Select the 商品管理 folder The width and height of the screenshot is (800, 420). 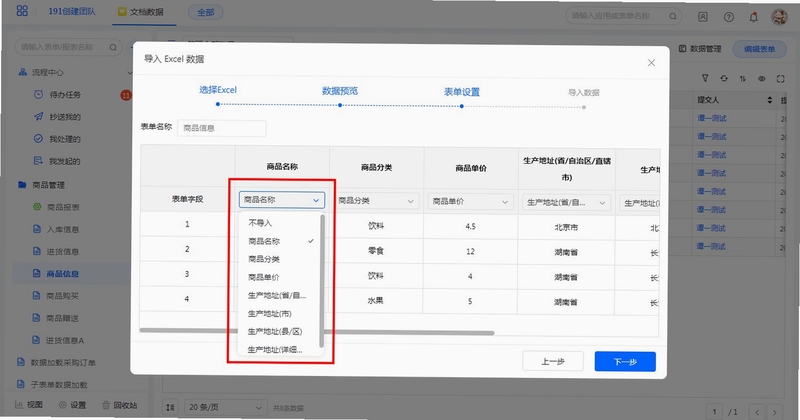tap(48, 185)
